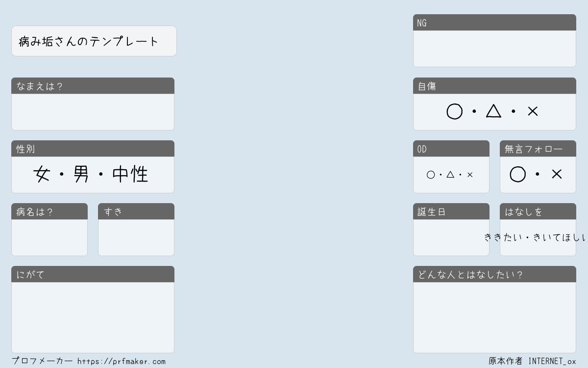This screenshot has height=368, width=588.
Task: Choose the small triangle in the OD box
Action: point(450,174)
